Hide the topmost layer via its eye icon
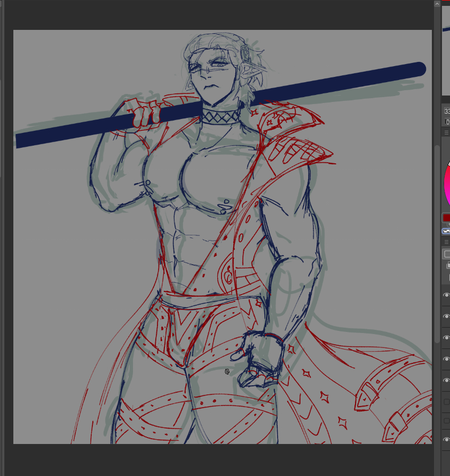This screenshot has height=476, width=450. click(446, 295)
